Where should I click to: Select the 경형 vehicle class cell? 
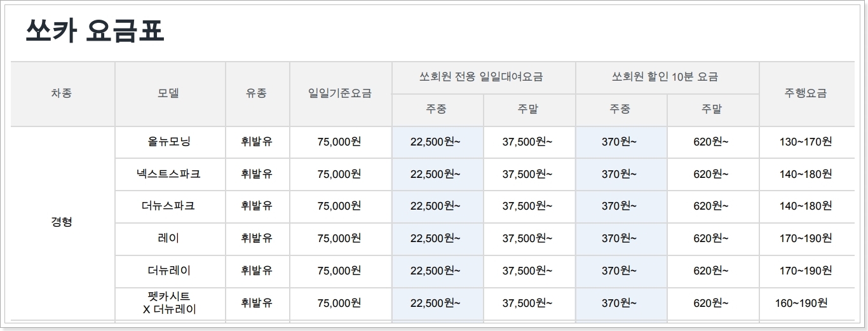pos(62,222)
